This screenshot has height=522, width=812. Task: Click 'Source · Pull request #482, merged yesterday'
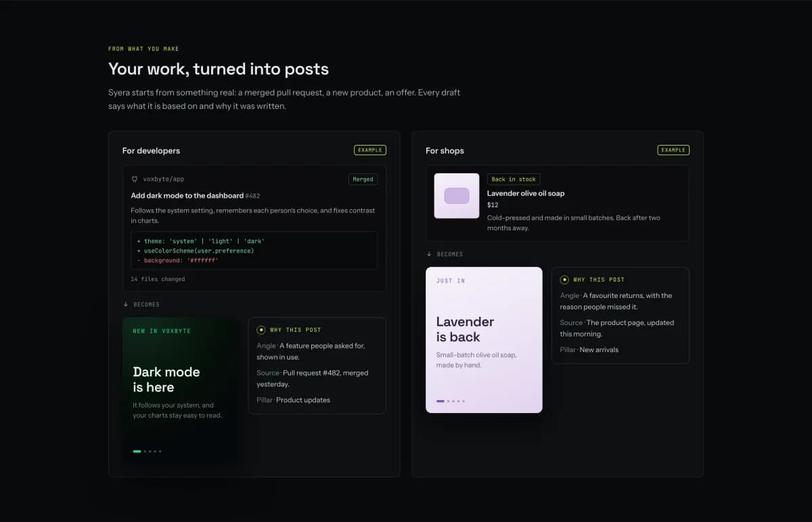313,378
